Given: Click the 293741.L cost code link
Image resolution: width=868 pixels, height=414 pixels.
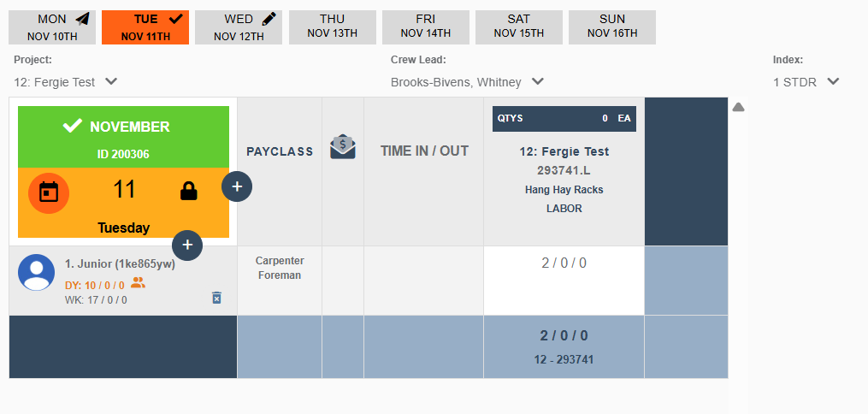Looking at the screenshot, I should [564, 170].
